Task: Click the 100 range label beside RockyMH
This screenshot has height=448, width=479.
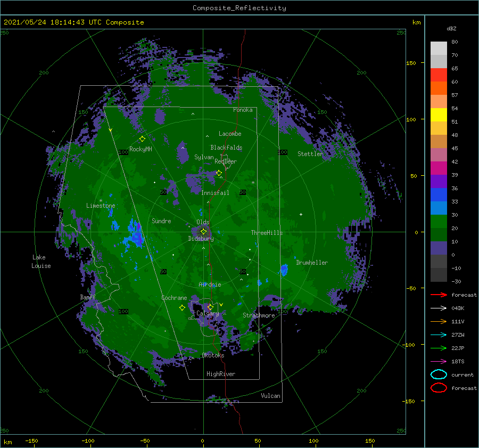Action: (x=123, y=152)
